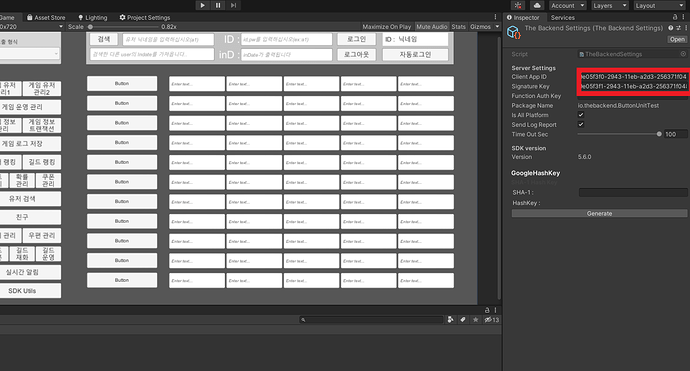Open the cloud services icon
This screenshot has width=690, height=371.
[x=537, y=5]
